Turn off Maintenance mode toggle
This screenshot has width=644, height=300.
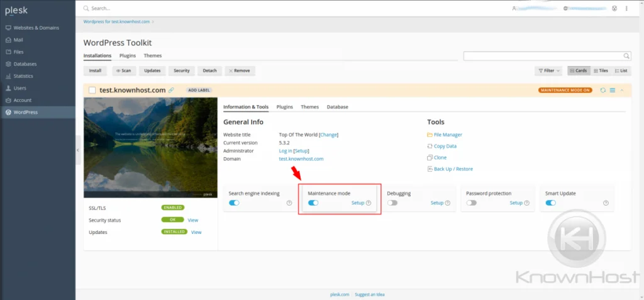point(313,203)
